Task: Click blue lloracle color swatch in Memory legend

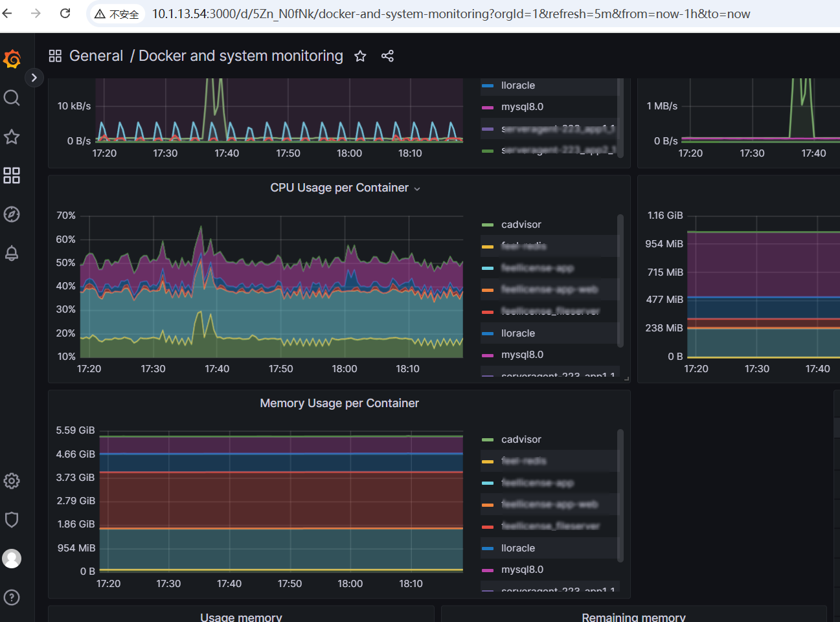Action: point(488,549)
